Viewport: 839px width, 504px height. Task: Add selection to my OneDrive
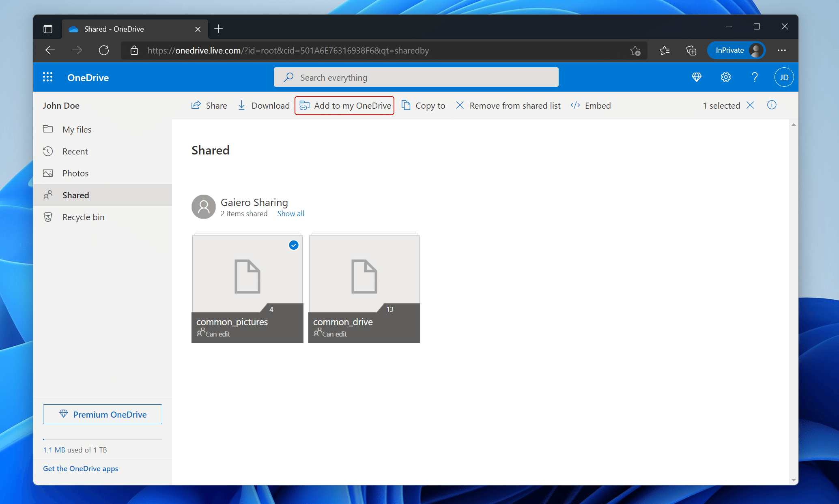coord(344,105)
